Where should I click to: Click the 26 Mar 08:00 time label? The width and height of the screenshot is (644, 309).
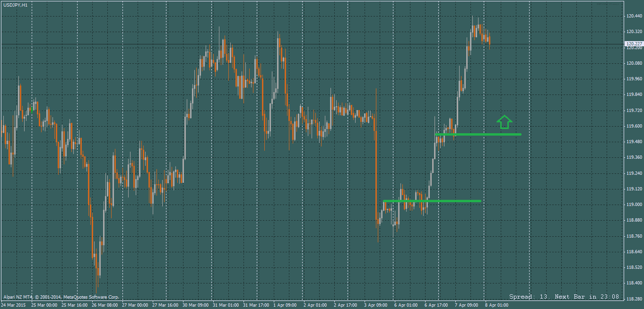105,305
